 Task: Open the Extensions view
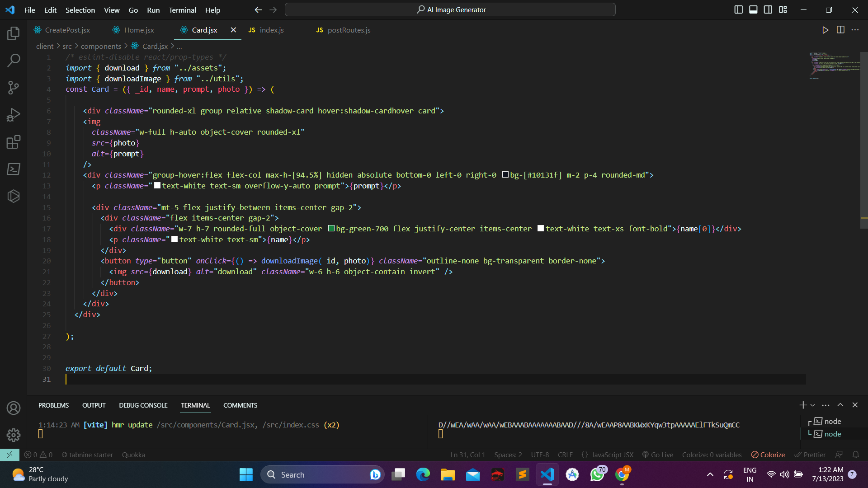coord(14,142)
